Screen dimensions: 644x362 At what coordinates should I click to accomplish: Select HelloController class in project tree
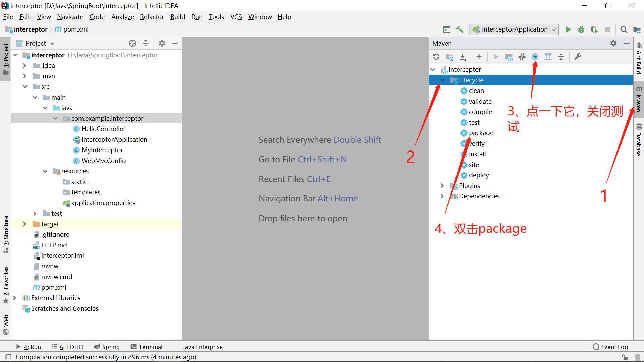tap(103, 129)
